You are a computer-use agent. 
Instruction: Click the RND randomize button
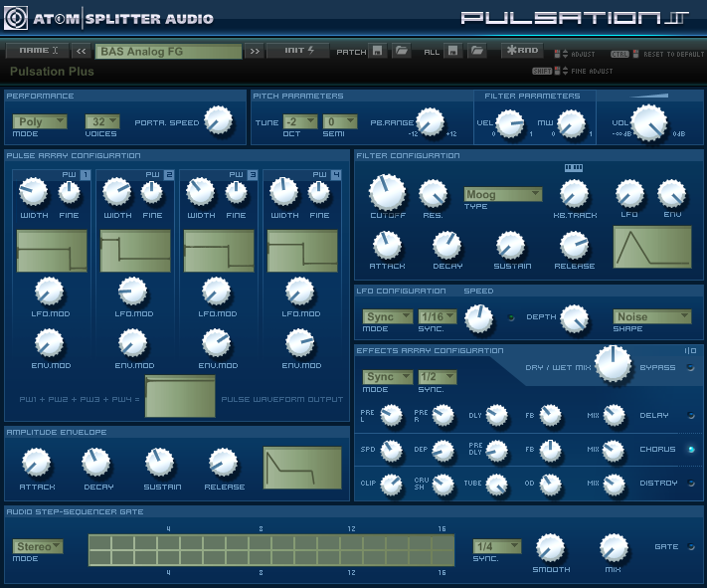pyautogui.click(x=522, y=51)
